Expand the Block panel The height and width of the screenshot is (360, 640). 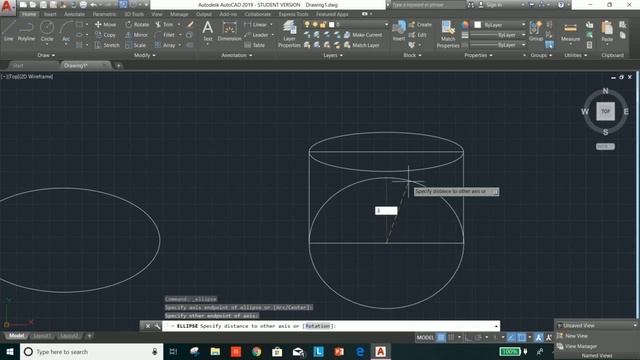coord(412,55)
